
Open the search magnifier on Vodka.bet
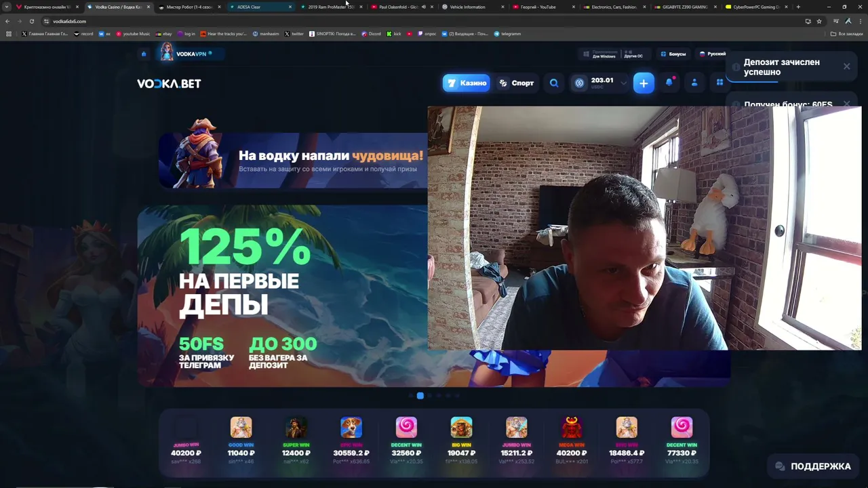coord(554,83)
